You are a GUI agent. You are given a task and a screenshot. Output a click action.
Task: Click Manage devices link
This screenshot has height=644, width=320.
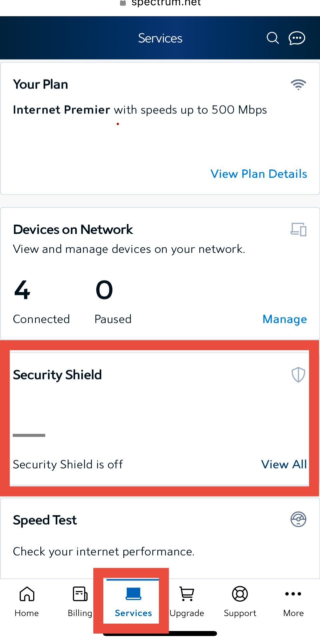coord(285,319)
